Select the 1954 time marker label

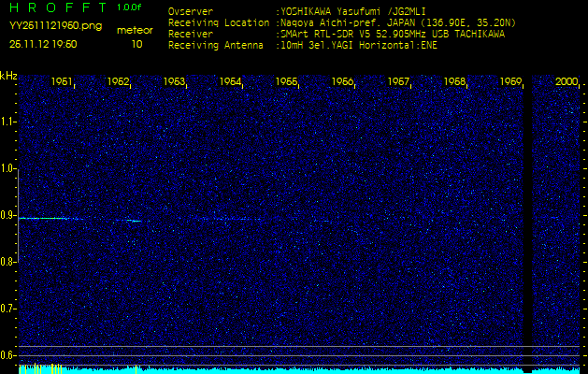coord(230,81)
